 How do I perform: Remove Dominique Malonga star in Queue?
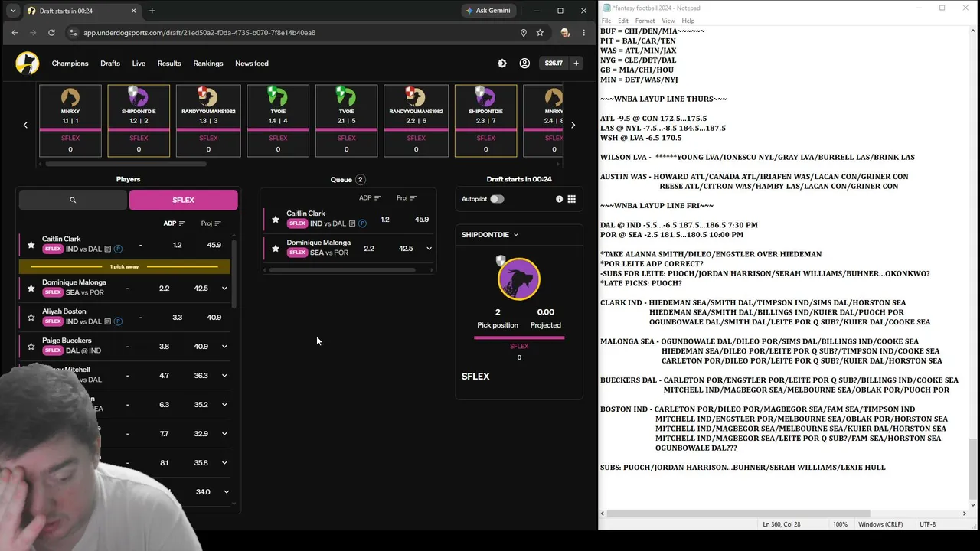coord(276,249)
